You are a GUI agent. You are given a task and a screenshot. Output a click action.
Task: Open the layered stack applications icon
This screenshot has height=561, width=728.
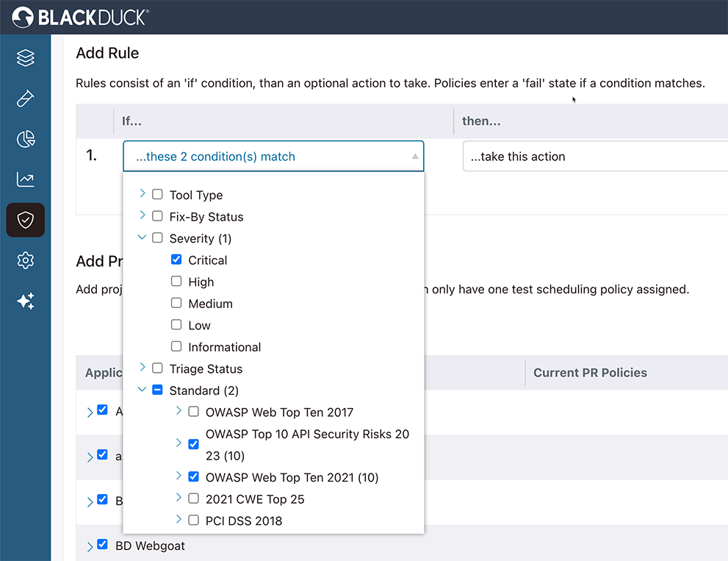coord(25,57)
